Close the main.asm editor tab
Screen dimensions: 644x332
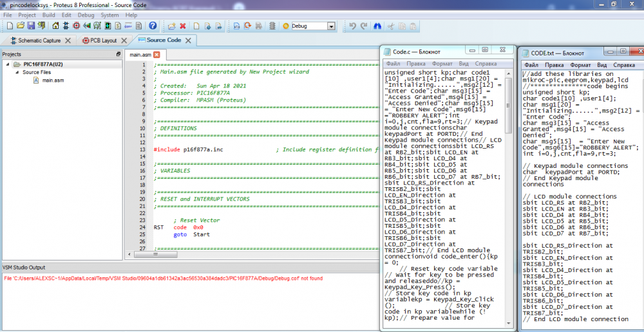click(156, 55)
